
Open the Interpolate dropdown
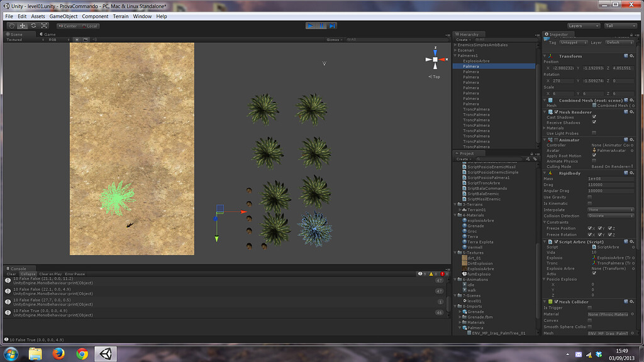coord(611,210)
